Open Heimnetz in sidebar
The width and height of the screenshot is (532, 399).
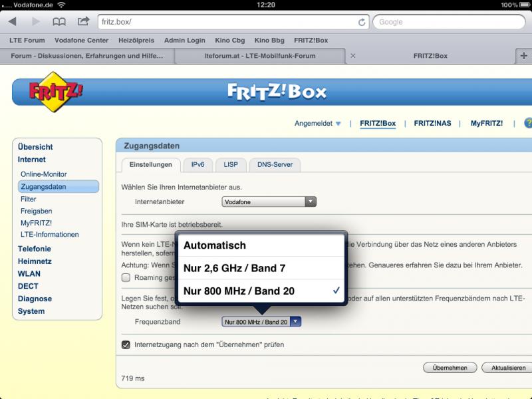click(35, 261)
